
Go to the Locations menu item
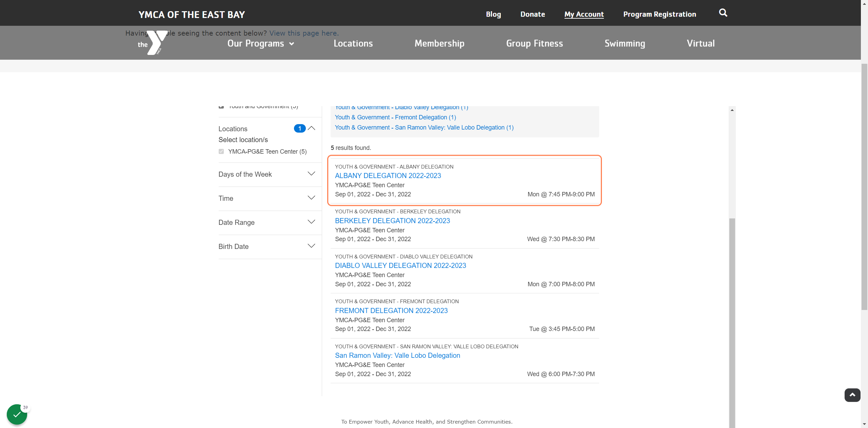tap(353, 43)
